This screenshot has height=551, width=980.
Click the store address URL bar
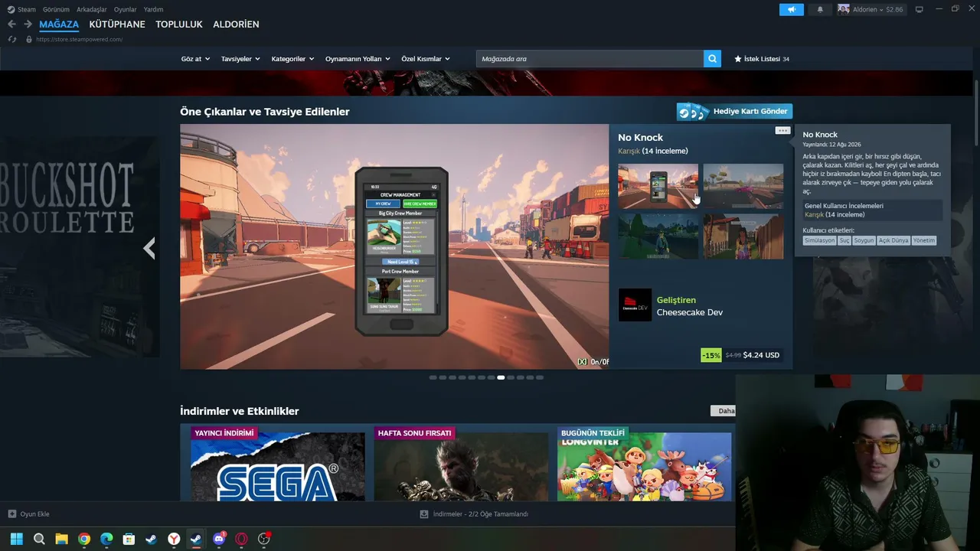point(80,39)
